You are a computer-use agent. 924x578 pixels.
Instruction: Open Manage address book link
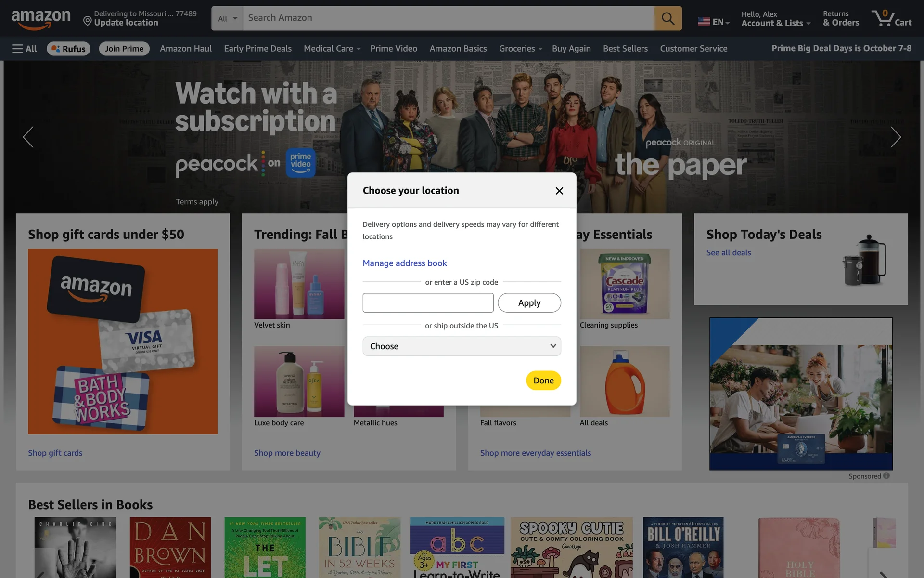(405, 263)
